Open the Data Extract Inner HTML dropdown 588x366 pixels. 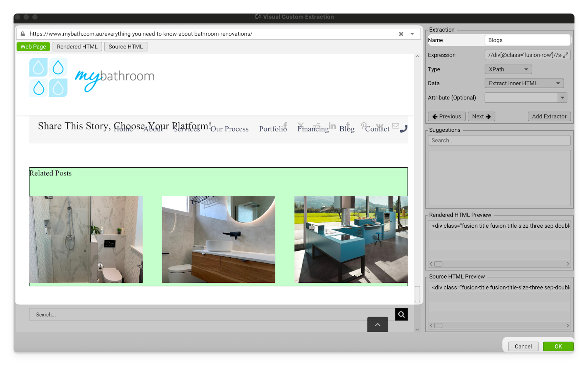[524, 83]
